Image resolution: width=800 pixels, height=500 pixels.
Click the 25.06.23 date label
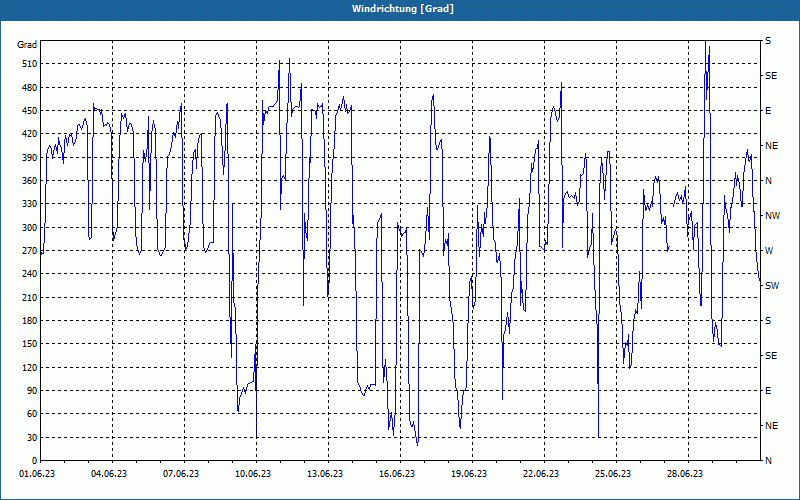click(613, 474)
